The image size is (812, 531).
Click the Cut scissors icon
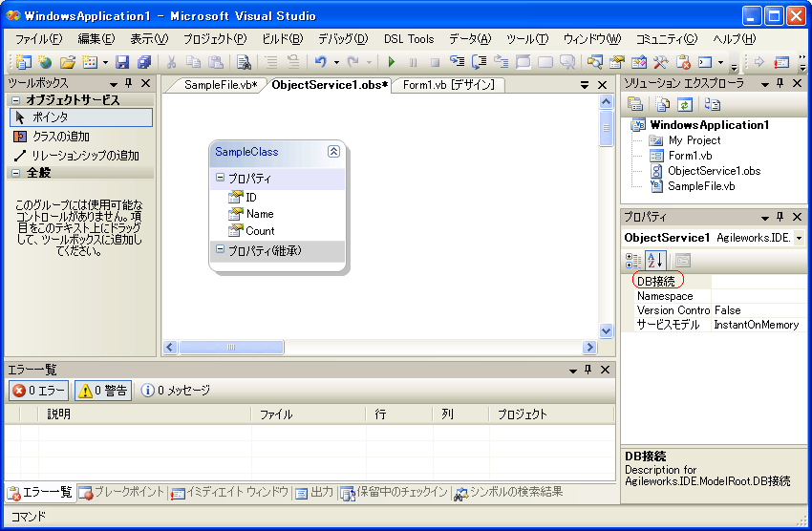tap(171, 62)
